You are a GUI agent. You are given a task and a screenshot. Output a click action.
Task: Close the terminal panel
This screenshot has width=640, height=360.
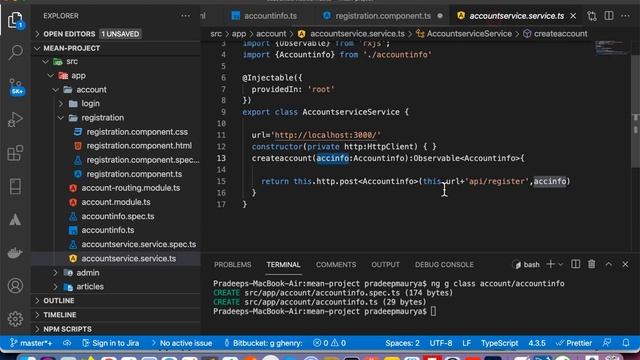click(x=625, y=264)
